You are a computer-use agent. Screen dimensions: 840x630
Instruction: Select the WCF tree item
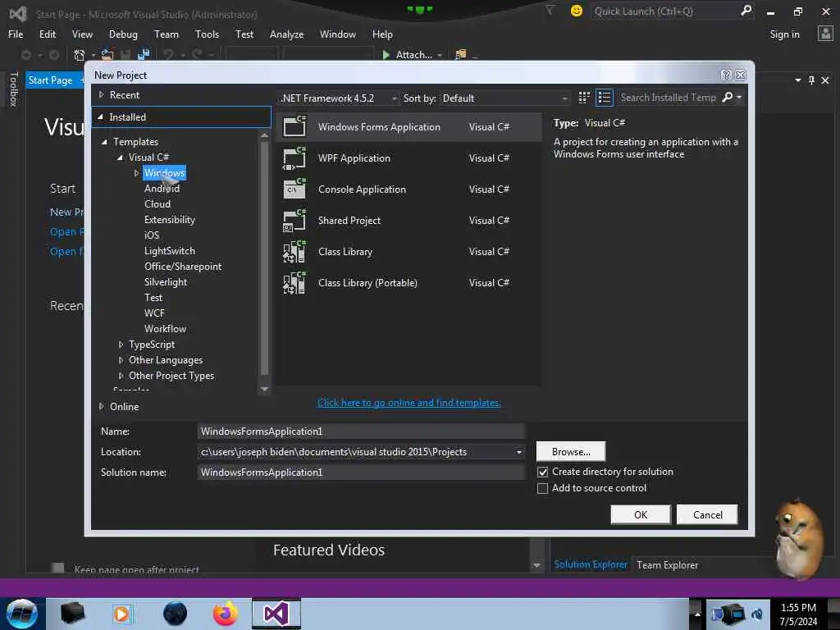click(154, 313)
